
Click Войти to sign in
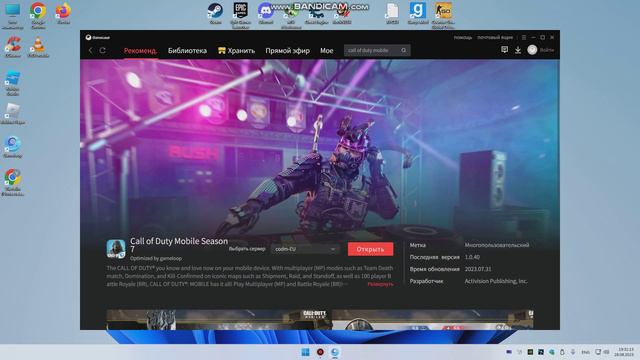pyautogui.click(x=547, y=50)
